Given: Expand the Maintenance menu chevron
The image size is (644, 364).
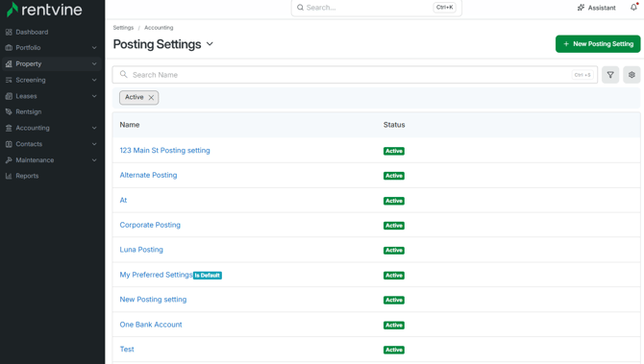Looking at the screenshot, I should [x=94, y=160].
